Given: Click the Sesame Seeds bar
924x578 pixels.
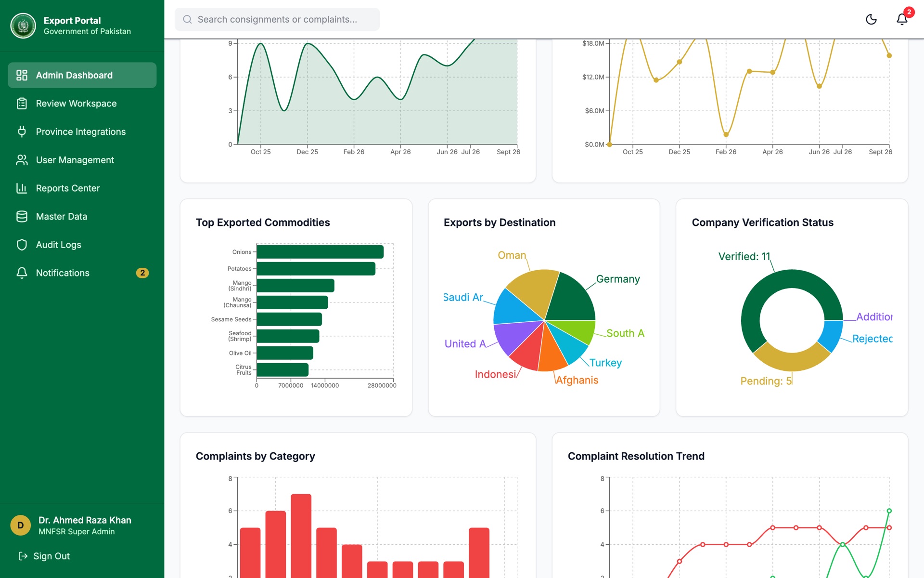Looking at the screenshot, I should pos(289,319).
